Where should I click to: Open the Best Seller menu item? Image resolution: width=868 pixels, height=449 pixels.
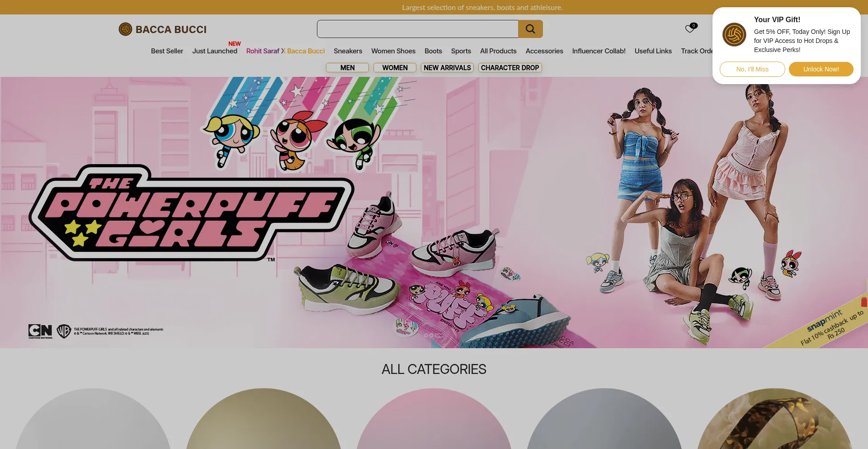[x=167, y=51]
